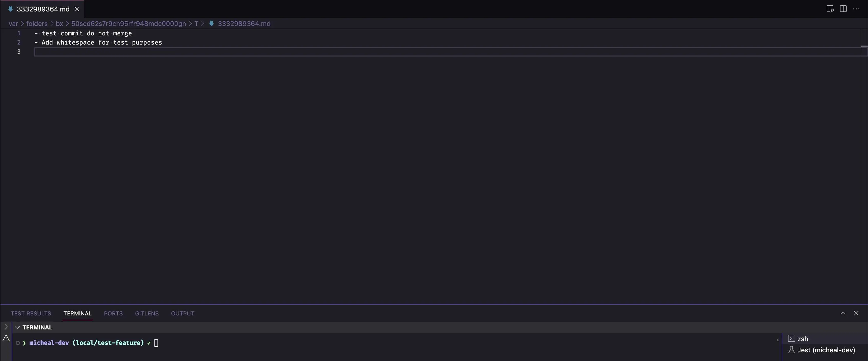Select the Terminal tab
This screenshot has height=361, width=868.
click(x=77, y=313)
